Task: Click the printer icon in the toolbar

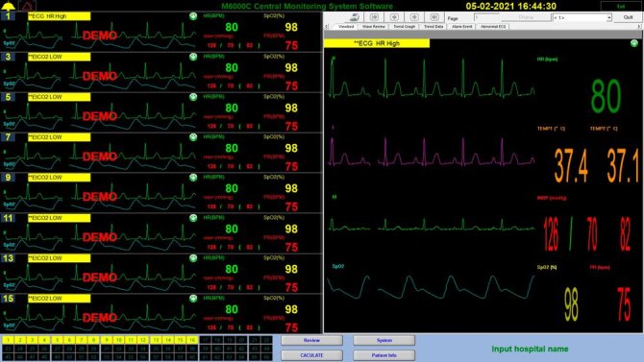Action: click(x=355, y=17)
